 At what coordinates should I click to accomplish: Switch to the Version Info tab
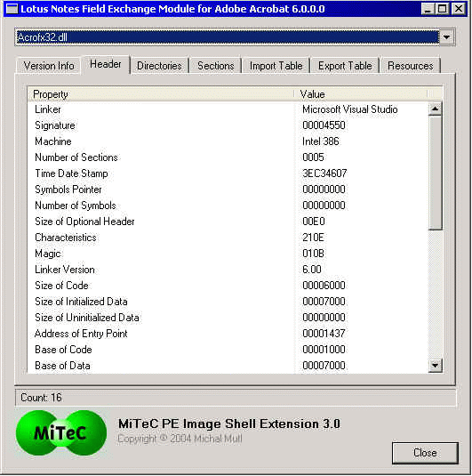pos(49,66)
